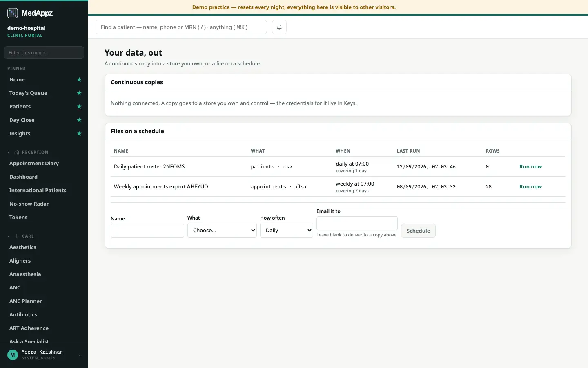
Task: Toggle the star beside Day Close
Action: pyautogui.click(x=79, y=120)
